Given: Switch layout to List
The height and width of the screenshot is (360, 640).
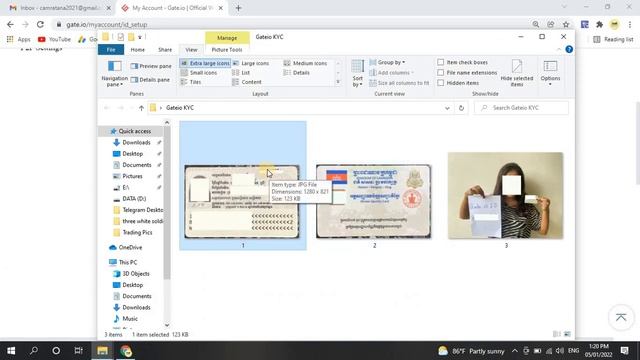Looking at the screenshot, I should coord(241,73).
